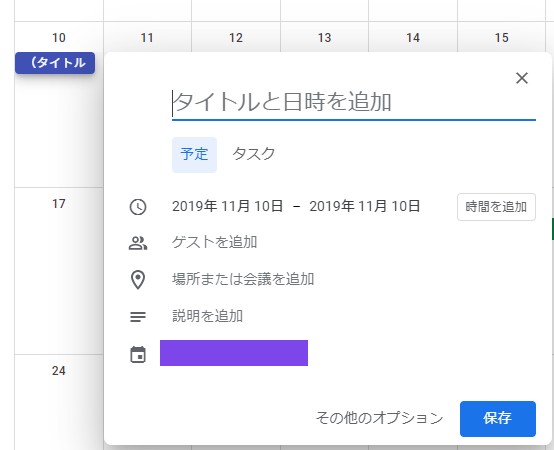Screen dimensions: 554x450
Task: Click 場所または会議を追加 field
Action: (243, 279)
